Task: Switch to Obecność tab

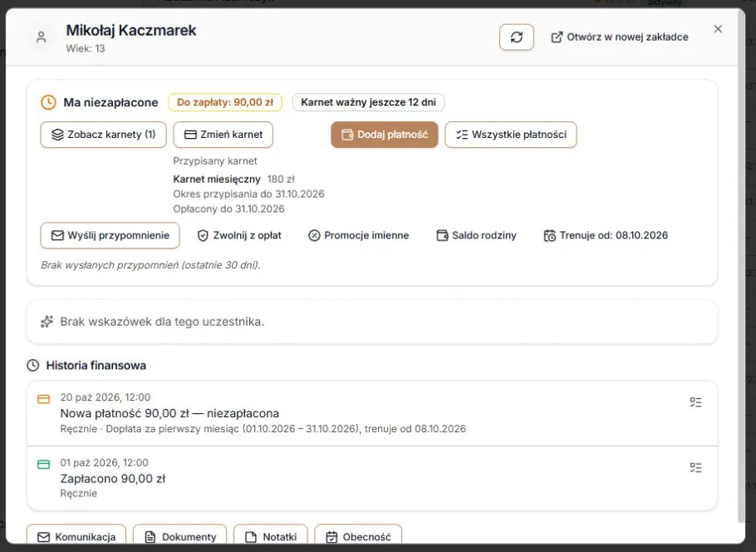Action: pos(358,536)
